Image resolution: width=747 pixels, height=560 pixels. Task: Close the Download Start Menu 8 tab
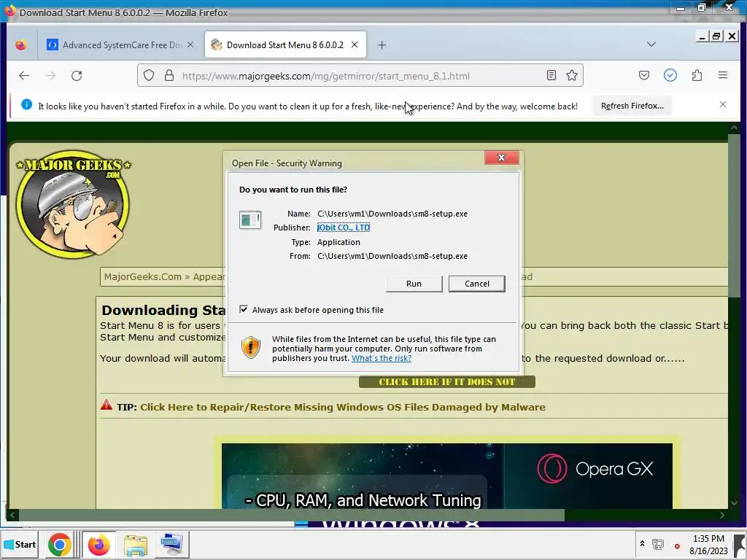355,44
